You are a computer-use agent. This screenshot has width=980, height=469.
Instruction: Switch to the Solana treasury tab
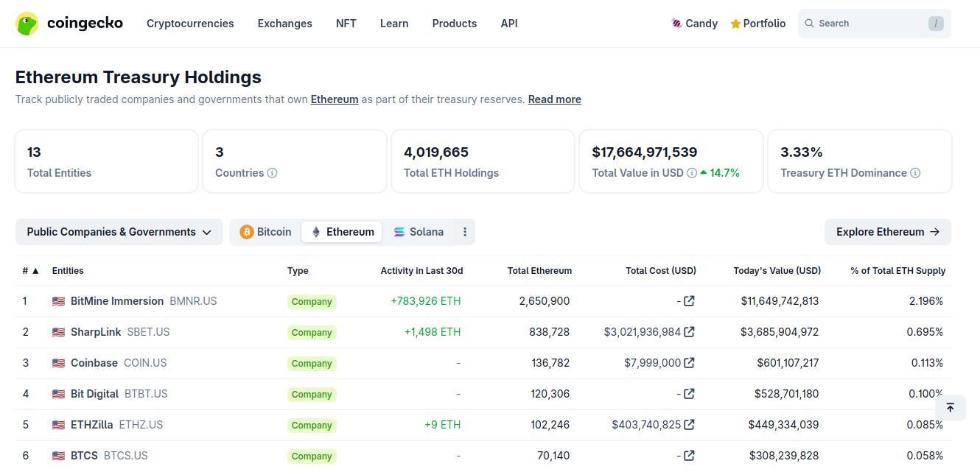point(419,232)
